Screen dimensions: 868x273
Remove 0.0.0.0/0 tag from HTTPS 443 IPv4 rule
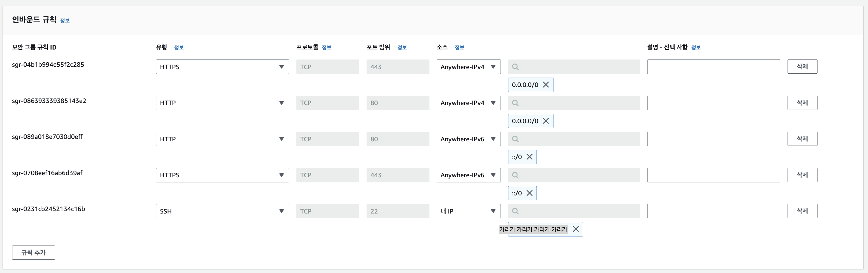point(546,85)
